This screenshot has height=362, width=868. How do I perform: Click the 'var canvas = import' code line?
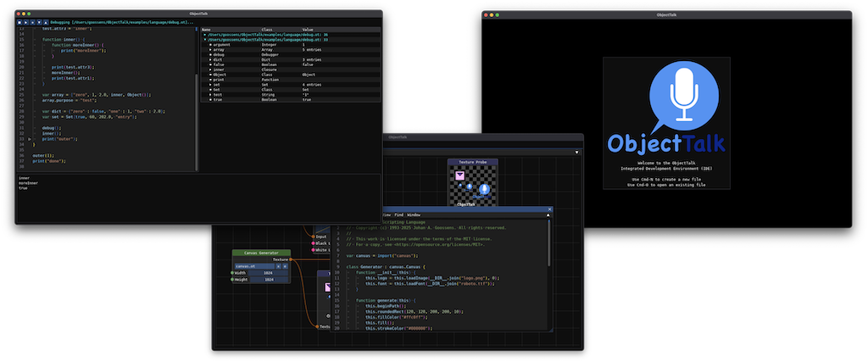[382, 256]
